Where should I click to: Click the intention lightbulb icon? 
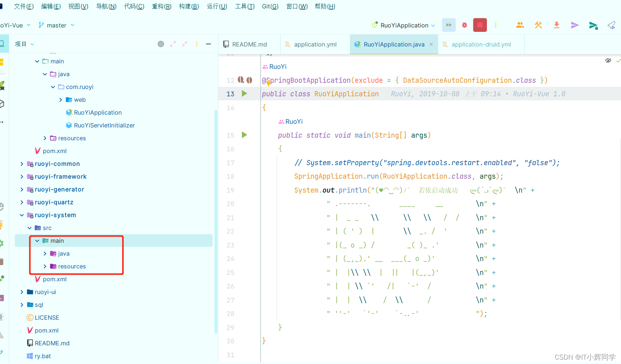point(268,83)
